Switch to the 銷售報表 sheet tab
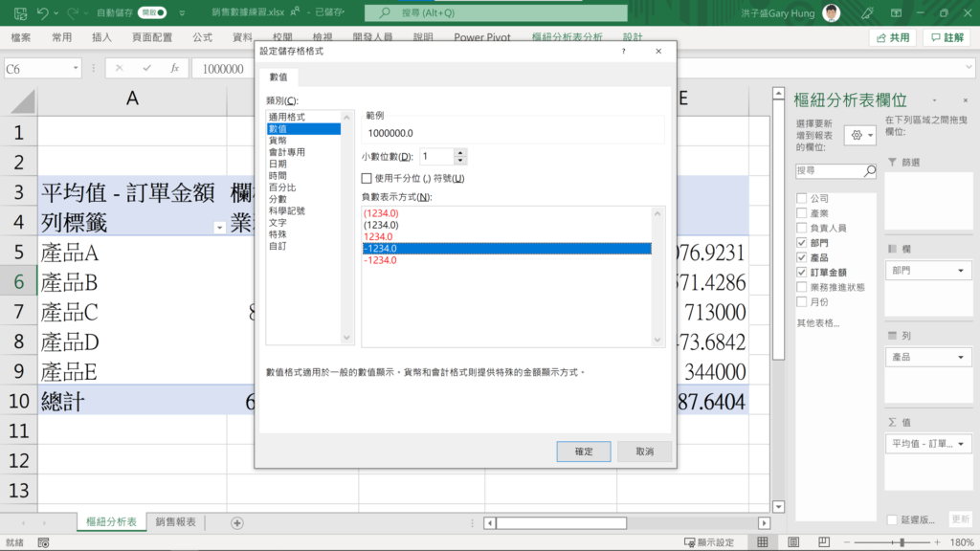The height and width of the screenshot is (551, 980). 176,522
